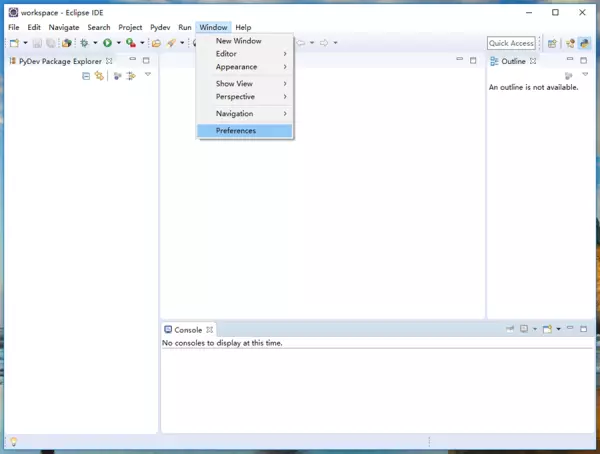Open dropdown next to the pencil icon

pyautogui.click(x=182, y=43)
